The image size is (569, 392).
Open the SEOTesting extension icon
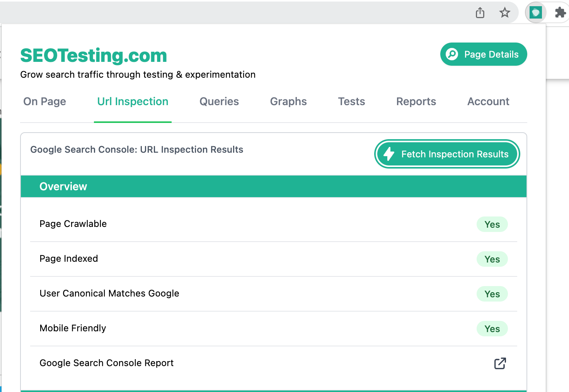coord(536,13)
